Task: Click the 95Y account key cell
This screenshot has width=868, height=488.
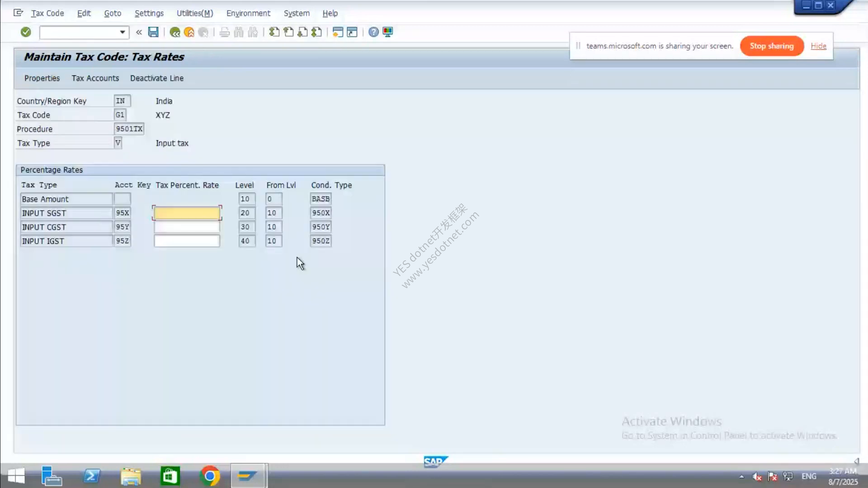Action: pyautogui.click(x=123, y=227)
